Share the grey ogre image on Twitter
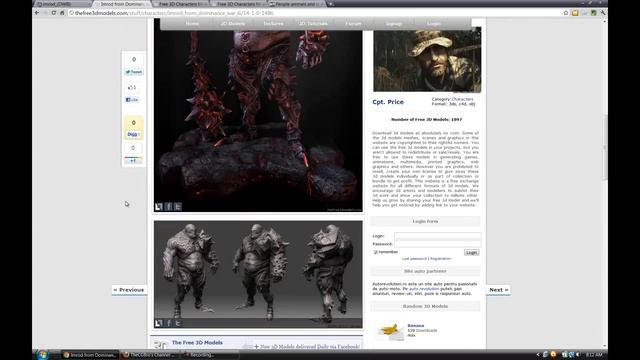640x360 pixels. (178, 323)
